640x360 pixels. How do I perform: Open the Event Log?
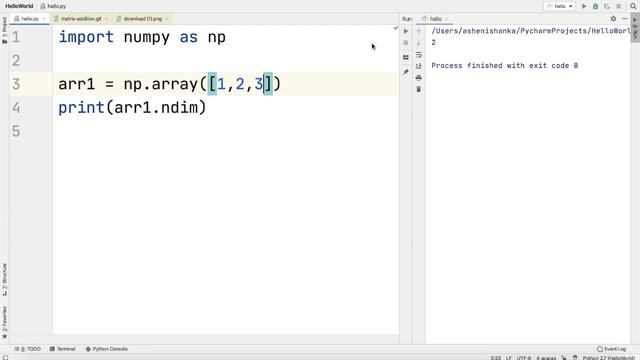(x=611, y=349)
